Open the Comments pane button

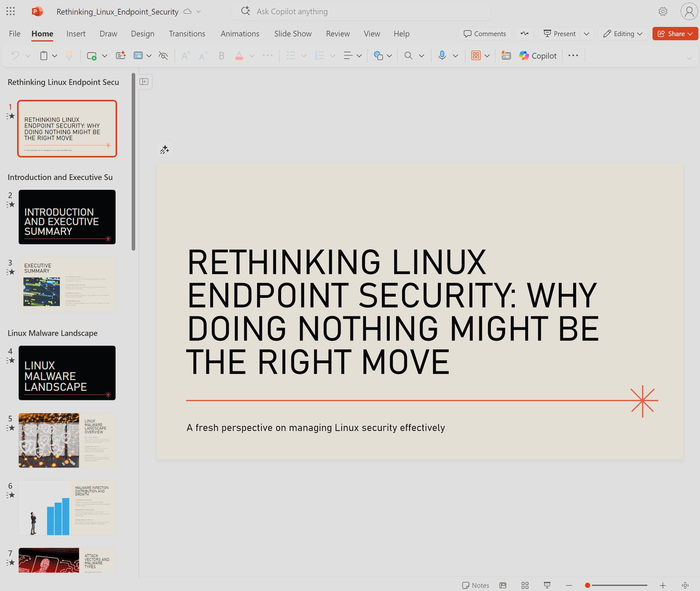pyautogui.click(x=484, y=34)
